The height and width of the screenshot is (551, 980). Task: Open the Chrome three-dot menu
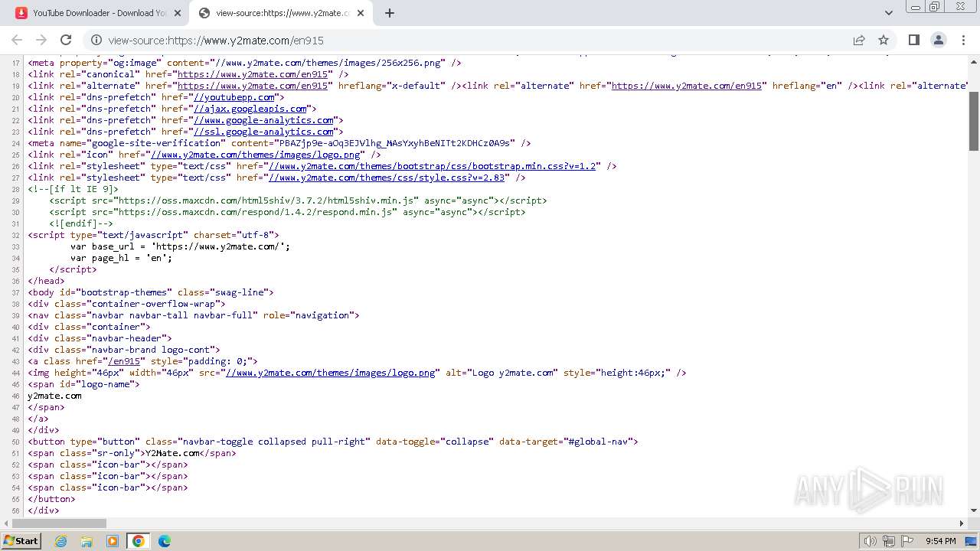962,40
